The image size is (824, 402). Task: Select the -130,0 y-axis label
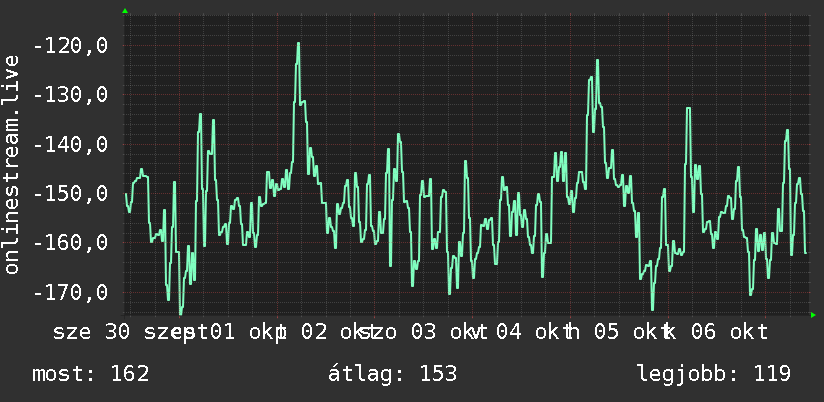pyautogui.click(x=70, y=95)
